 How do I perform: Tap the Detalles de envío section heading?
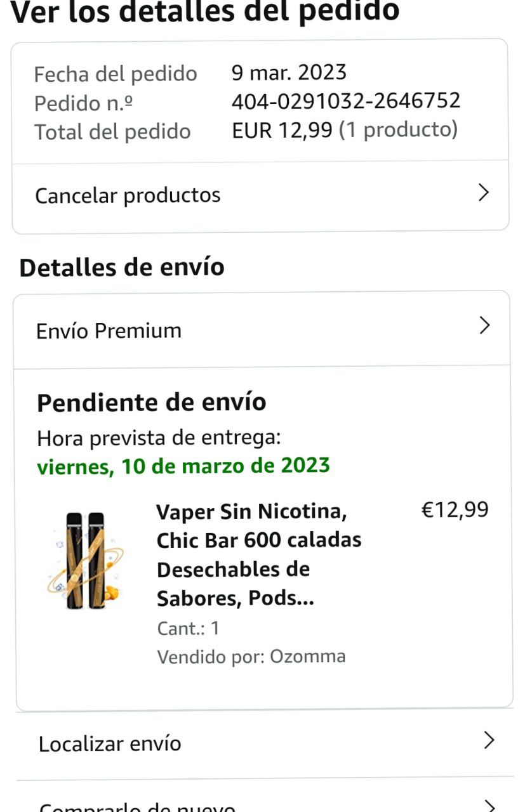[x=122, y=267]
